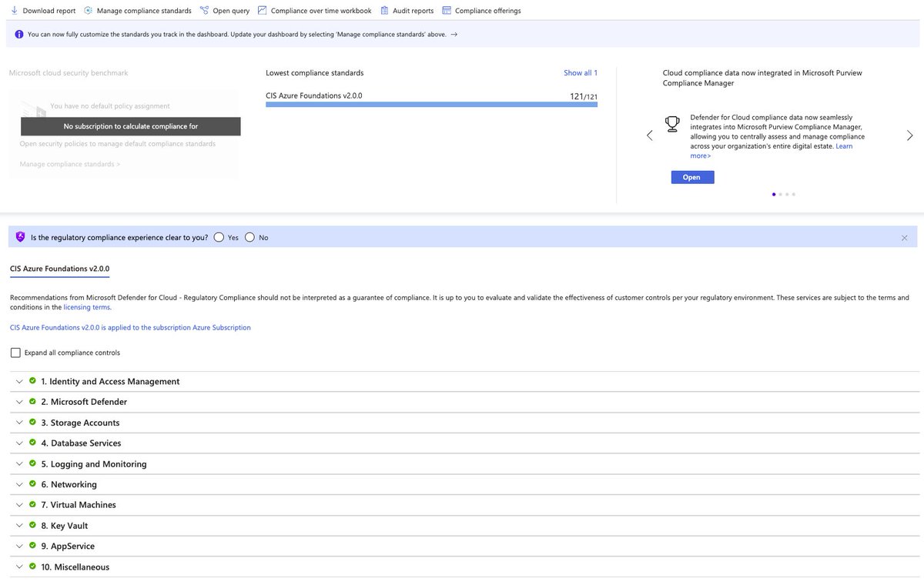Click the Download report arrow icon

[15, 11]
